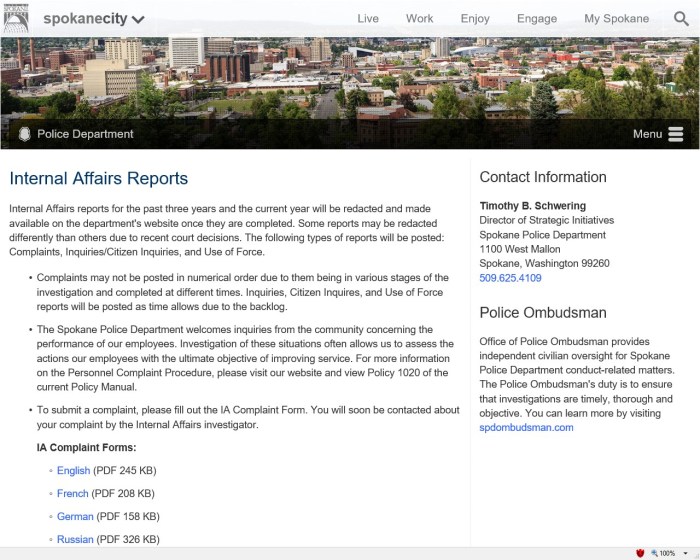The image size is (700, 560).
Task: Click the Spokane, Washington 99260 line
Action: click(544, 263)
